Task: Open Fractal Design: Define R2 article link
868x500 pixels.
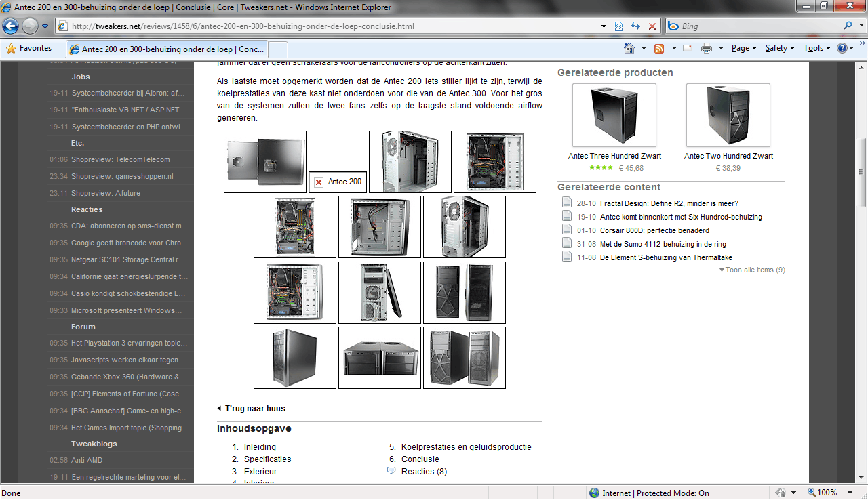Action: click(669, 203)
